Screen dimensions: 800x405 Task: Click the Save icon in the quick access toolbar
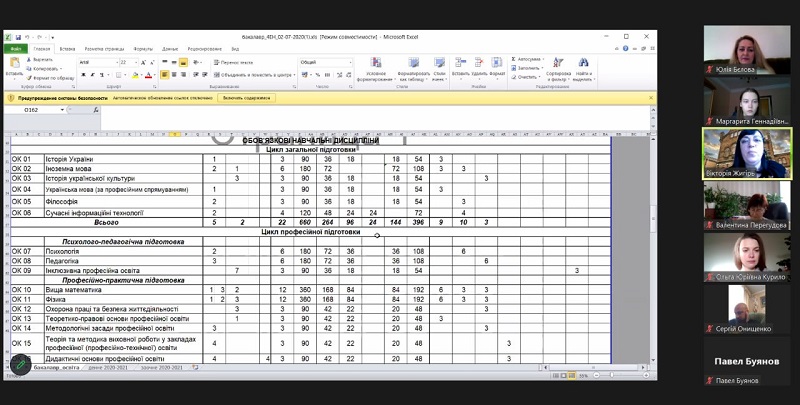click(x=18, y=37)
